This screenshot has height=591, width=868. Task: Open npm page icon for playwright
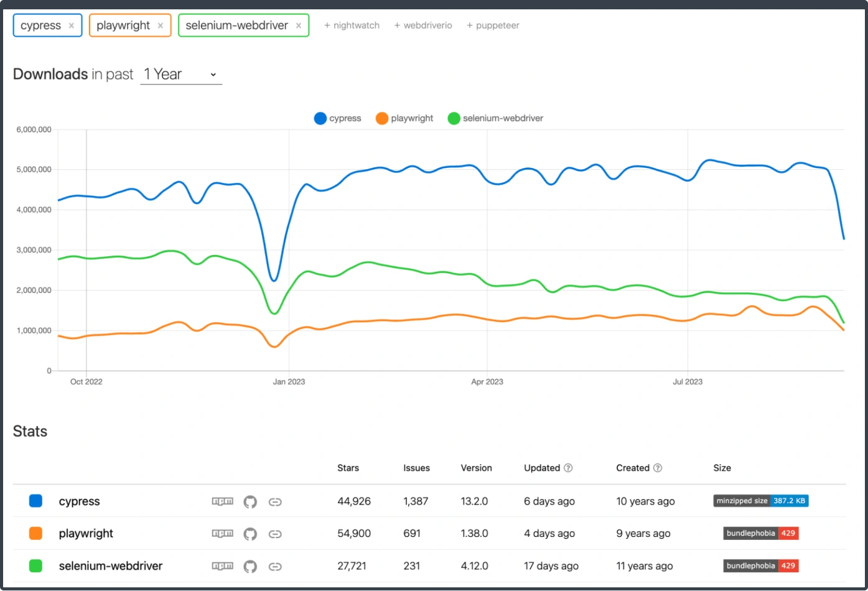222,534
